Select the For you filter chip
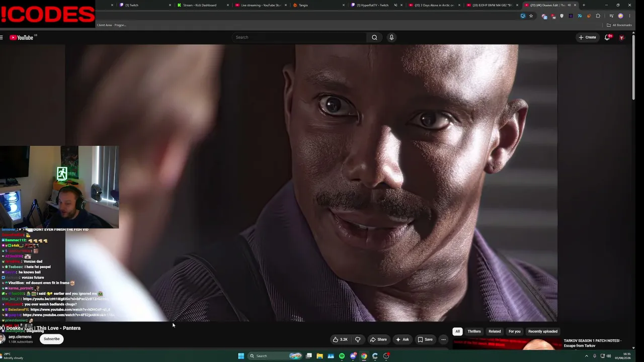 click(514, 331)
